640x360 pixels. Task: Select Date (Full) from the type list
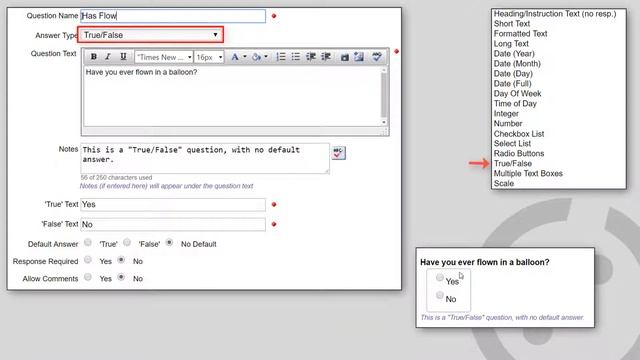[x=512, y=84]
